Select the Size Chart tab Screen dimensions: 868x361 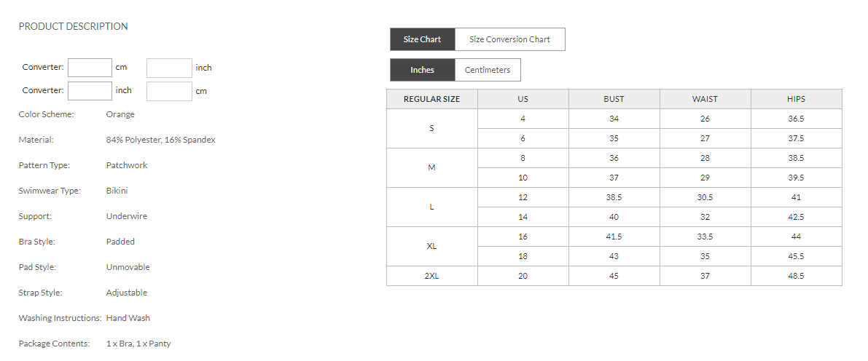[x=422, y=39]
